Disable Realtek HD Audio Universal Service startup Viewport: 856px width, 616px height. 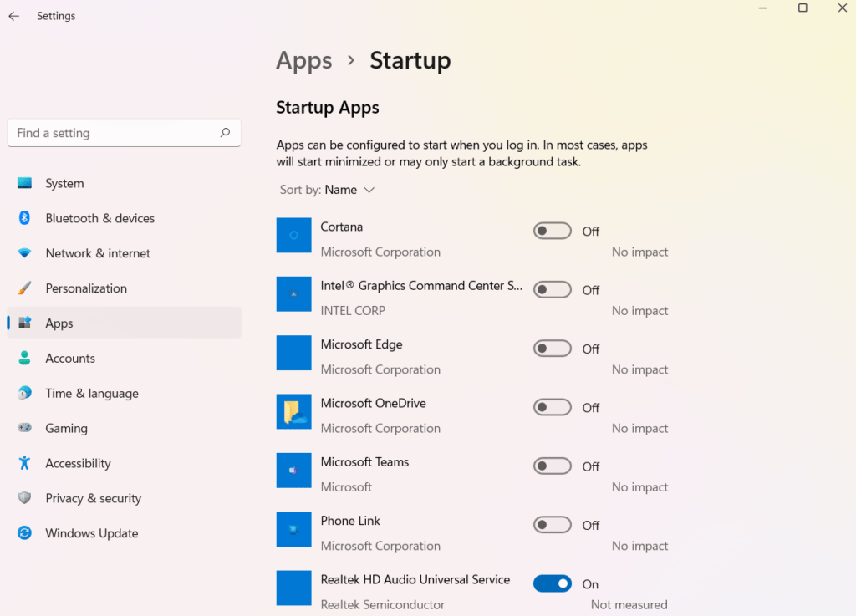pos(552,583)
